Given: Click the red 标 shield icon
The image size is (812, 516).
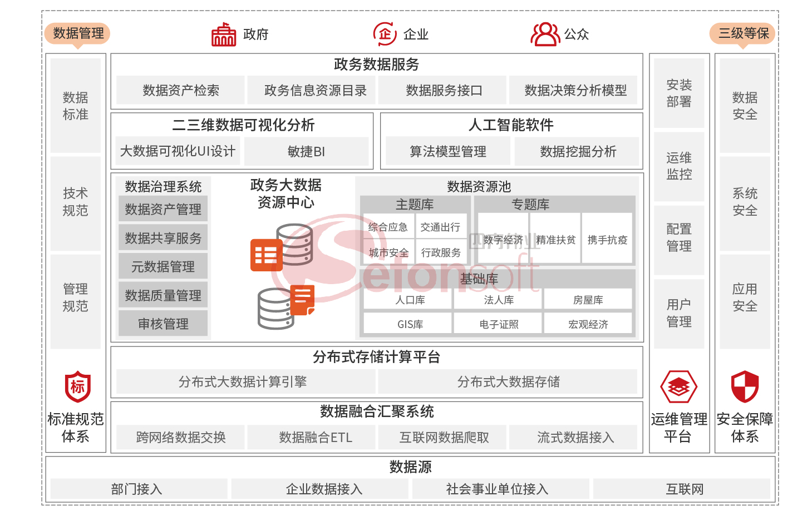Looking at the screenshot, I should (x=77, y=386).
